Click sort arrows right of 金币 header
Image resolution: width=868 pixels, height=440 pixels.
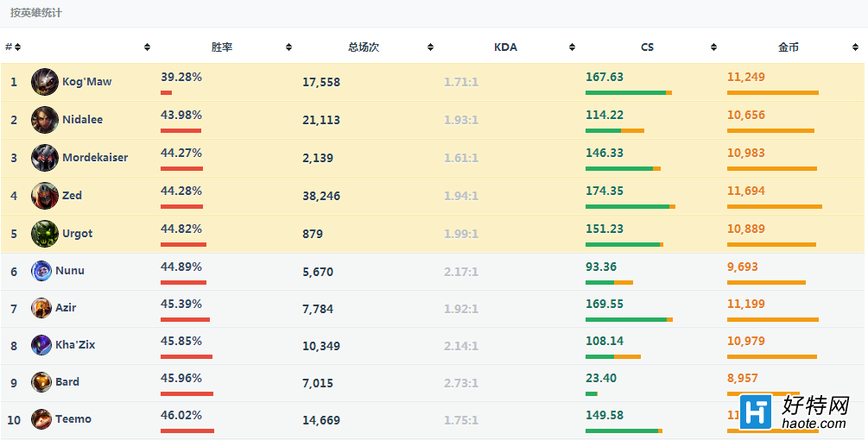[855, 47]
